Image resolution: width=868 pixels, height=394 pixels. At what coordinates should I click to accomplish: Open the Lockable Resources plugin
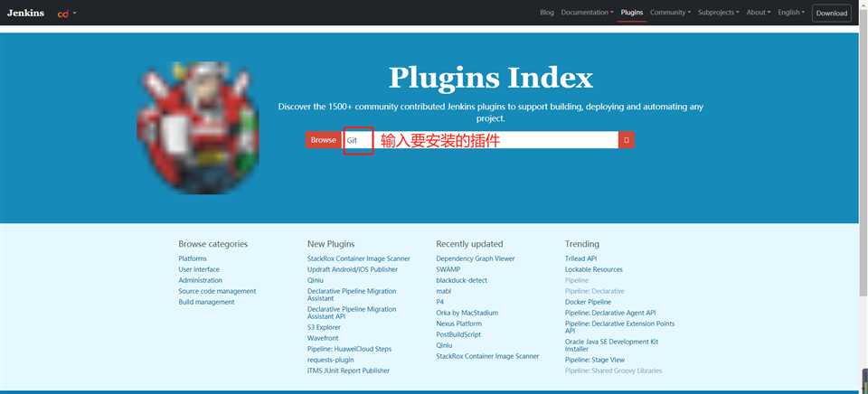594,269
